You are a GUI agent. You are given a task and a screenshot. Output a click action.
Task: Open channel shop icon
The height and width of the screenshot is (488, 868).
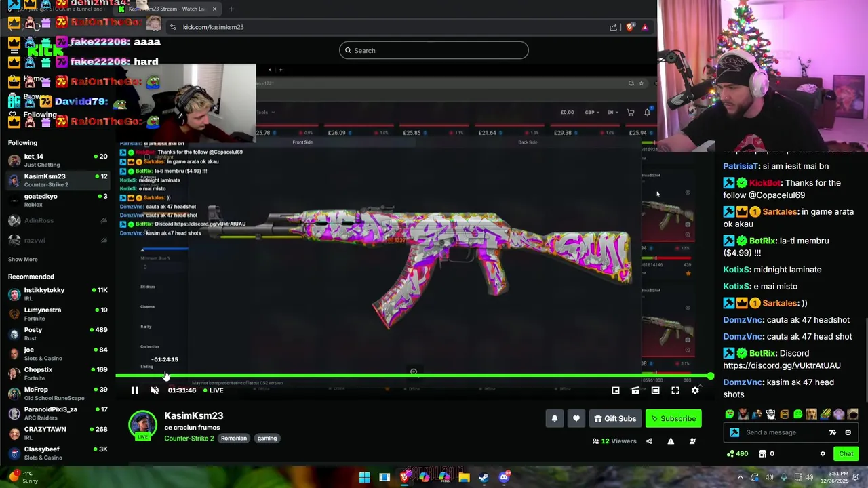point(762,454)
